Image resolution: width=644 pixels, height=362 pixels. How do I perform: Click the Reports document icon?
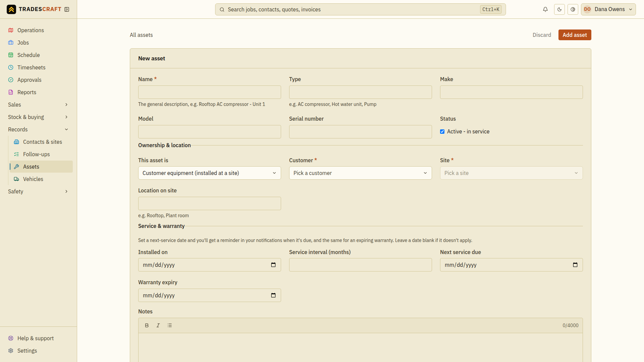point(11,92)
